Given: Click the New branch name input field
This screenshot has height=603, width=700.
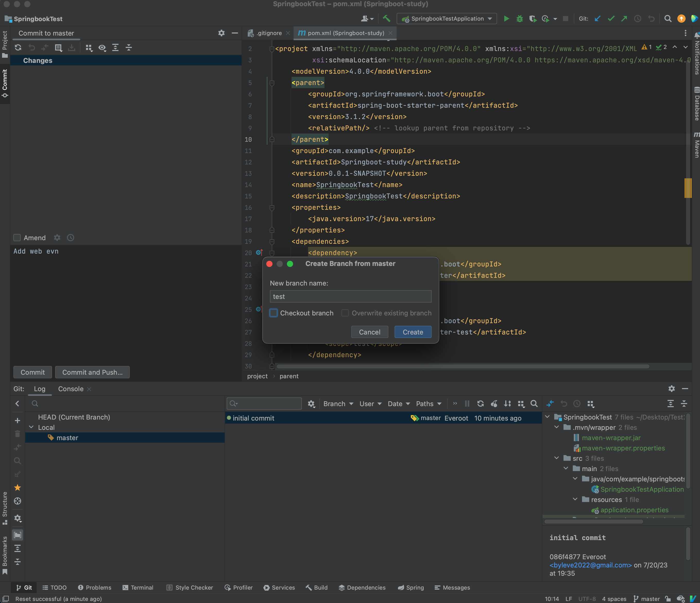Looking at the screenshot, I should click(350, 296).
